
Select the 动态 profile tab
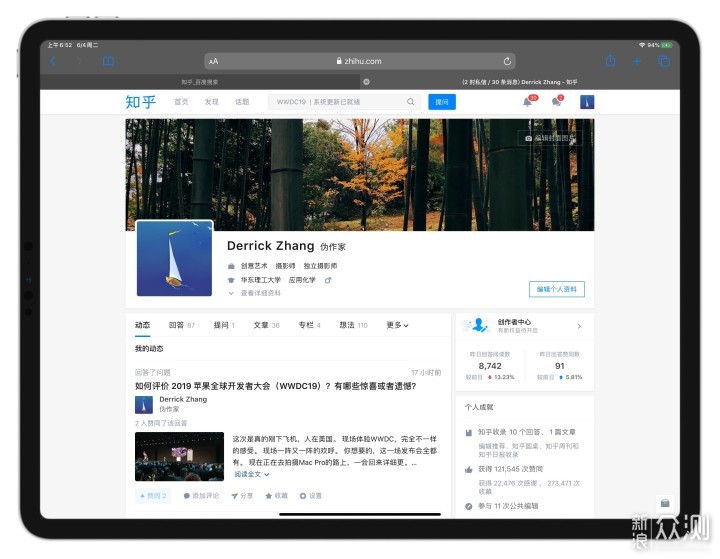[x=142, y=325]
